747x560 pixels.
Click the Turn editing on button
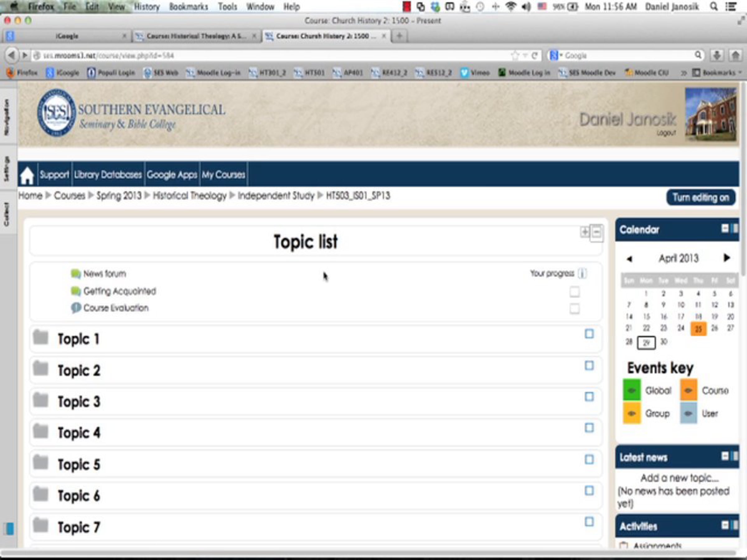(700, 198)
